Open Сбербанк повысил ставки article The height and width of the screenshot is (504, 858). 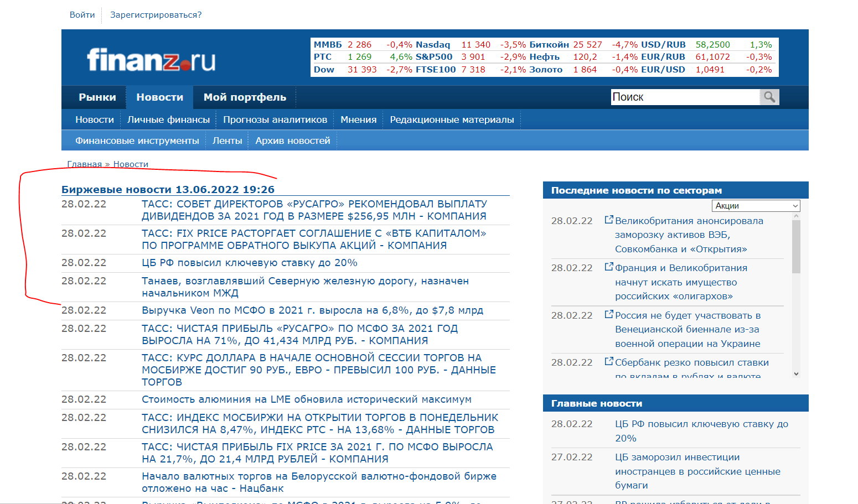[692, 367]
